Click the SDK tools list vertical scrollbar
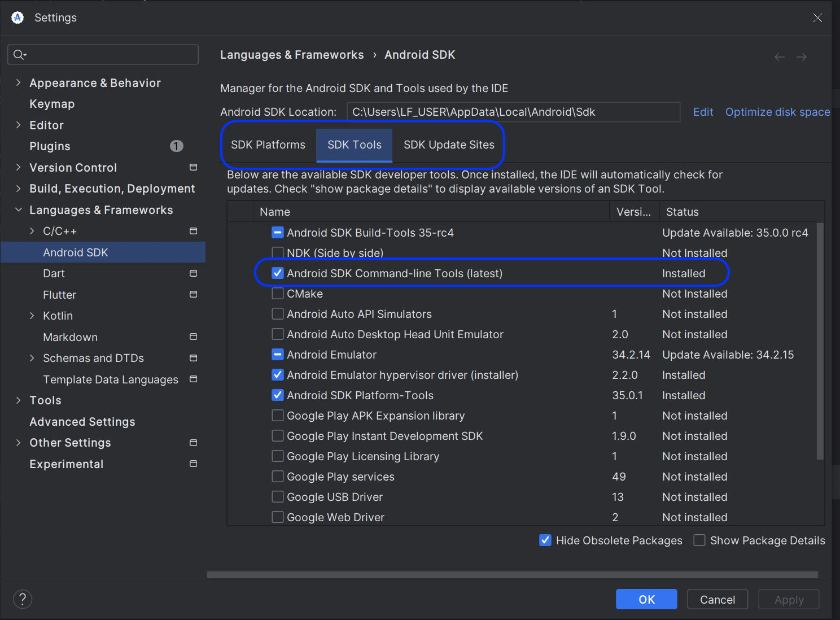This screenshot has height=620, width=840. point(820,341)
